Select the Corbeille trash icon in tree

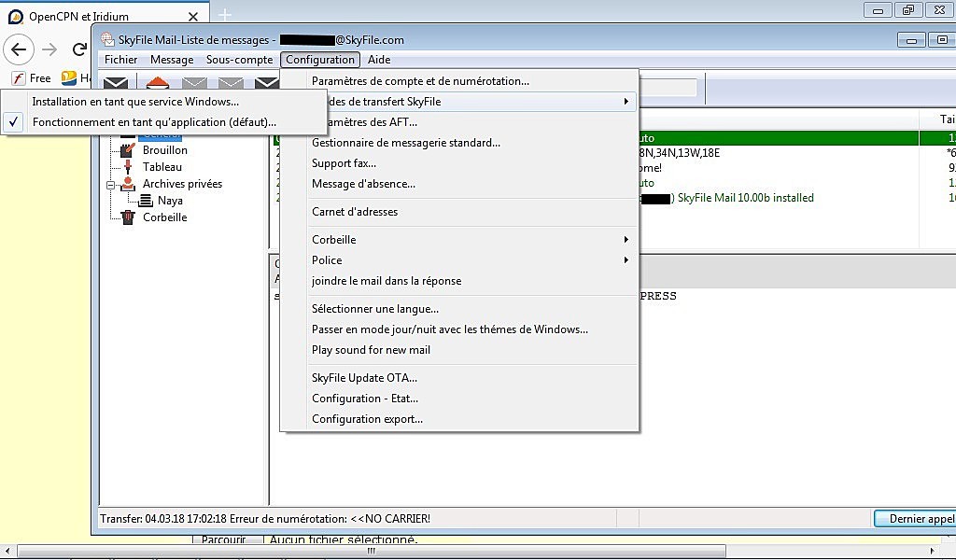coord(127,217)
